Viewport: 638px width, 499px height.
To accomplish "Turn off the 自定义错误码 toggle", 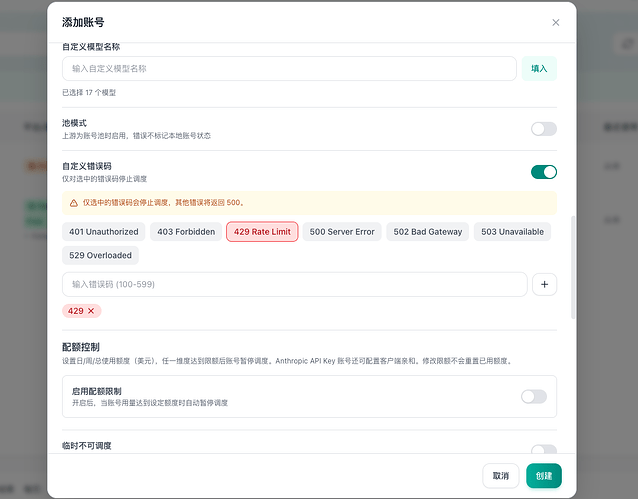I will pyautogui.click(x=544, y=172).
